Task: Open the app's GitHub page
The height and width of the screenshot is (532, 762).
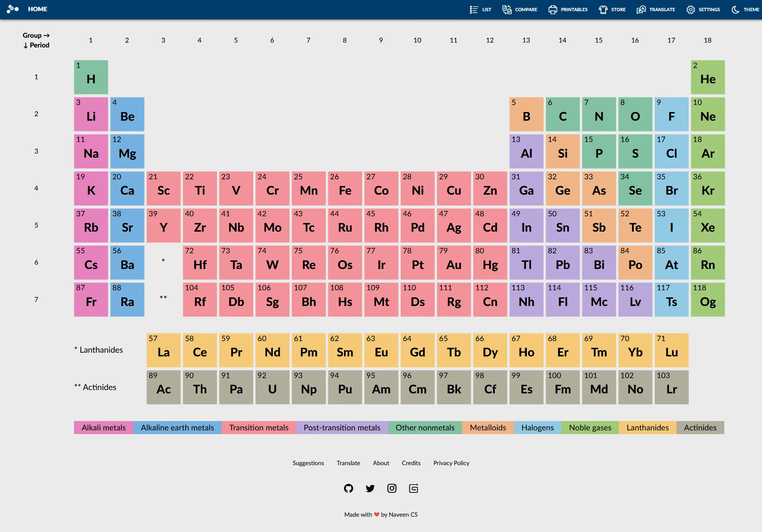Action: coord(349,488)
